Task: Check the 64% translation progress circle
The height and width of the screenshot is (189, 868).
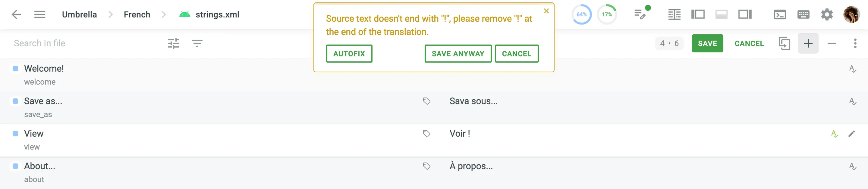Action: click(582, 14)
